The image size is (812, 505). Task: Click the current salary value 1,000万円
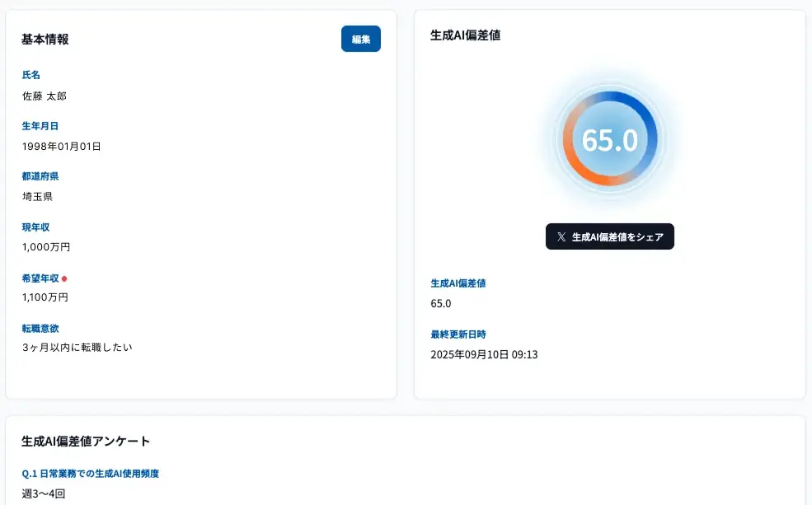pos(45,246)
